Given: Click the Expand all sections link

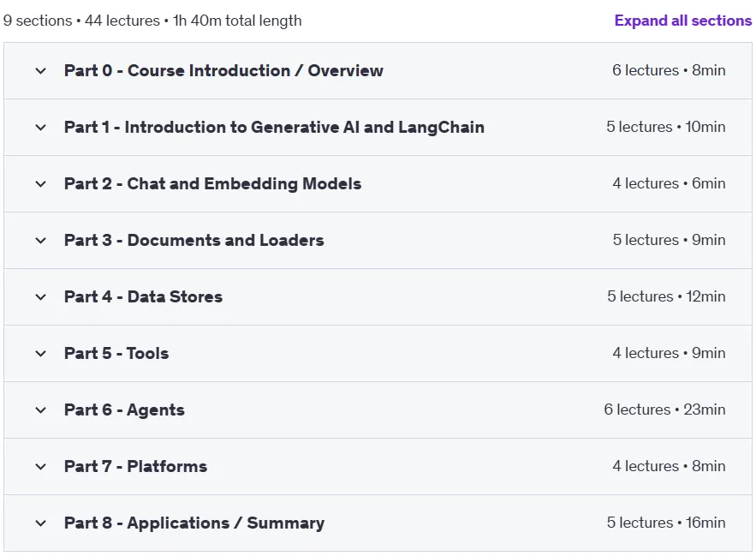Looking at the screenshot, I should [x=682, y=21].
